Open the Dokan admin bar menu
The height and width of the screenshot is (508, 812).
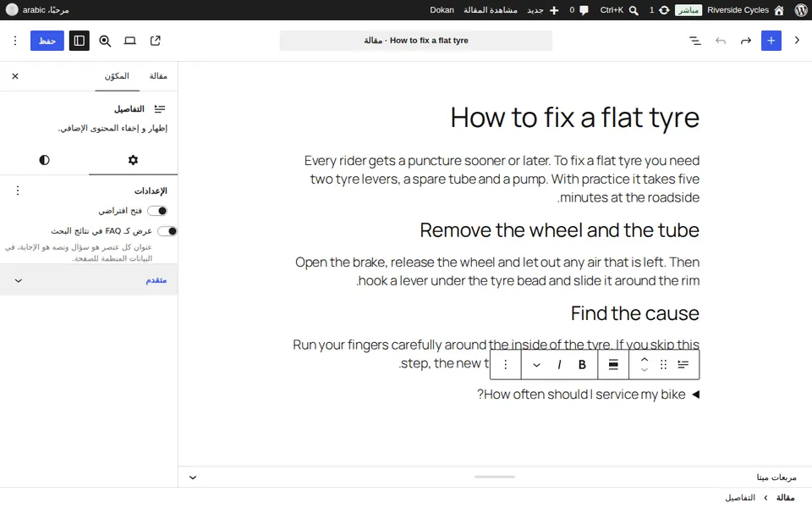[x=442, y=10]
